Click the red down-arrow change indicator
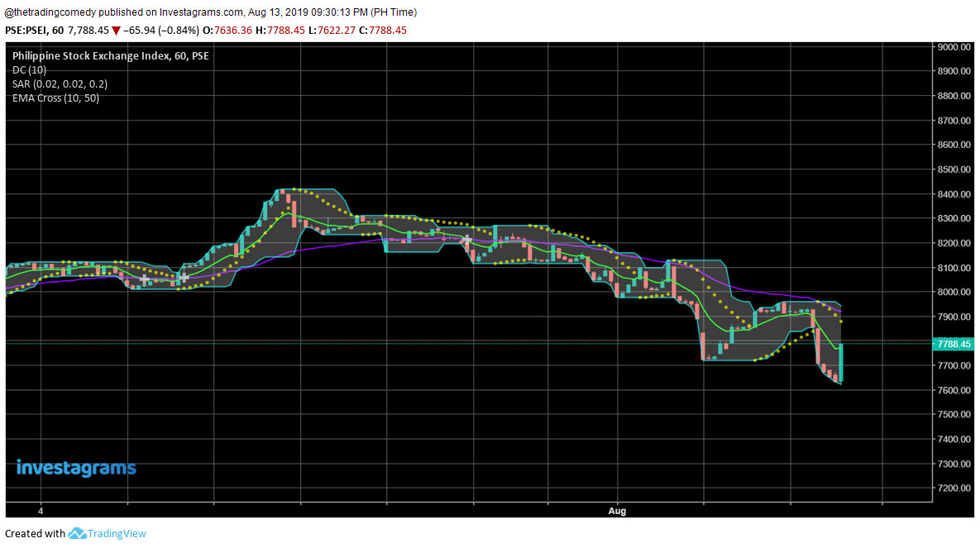Viewport: 980px width, 548px height. (x=116, y=31)
